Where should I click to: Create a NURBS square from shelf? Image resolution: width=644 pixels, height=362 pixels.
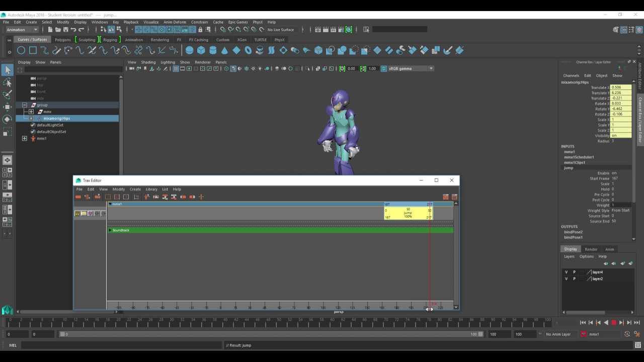click(x=33, y=50)
